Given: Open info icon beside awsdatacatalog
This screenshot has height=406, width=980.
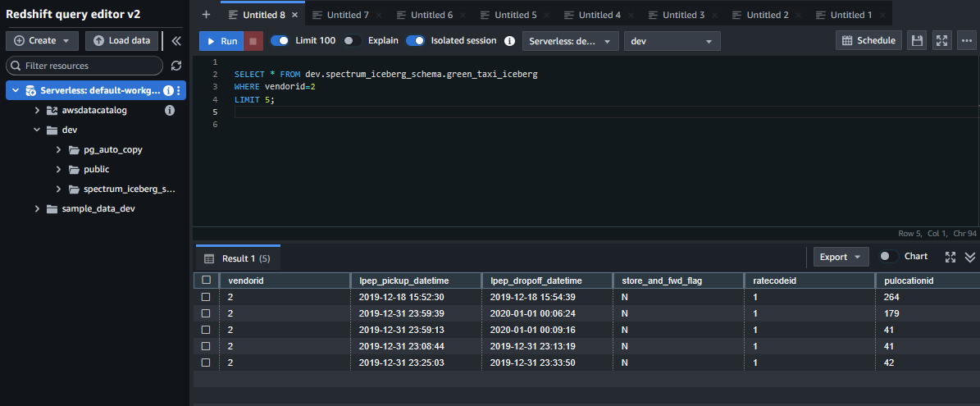Looking at the screenshot, I should [169, 111].
